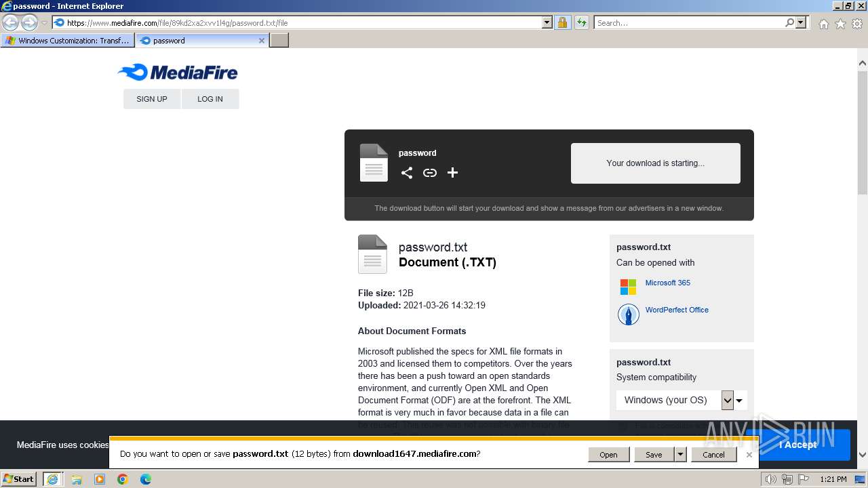Click the large document icon beside password.txt
The height and width of the screenshot is (488, 868).
pos(372,254)
